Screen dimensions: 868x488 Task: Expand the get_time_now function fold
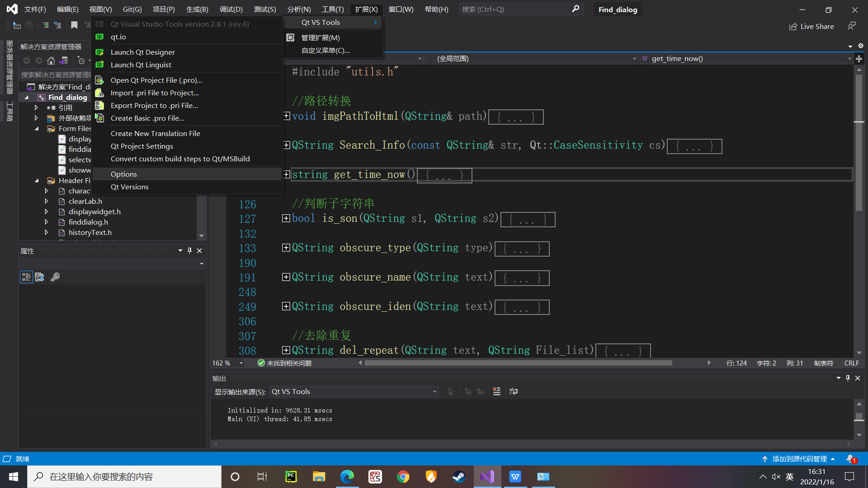[x=287, y=174]
